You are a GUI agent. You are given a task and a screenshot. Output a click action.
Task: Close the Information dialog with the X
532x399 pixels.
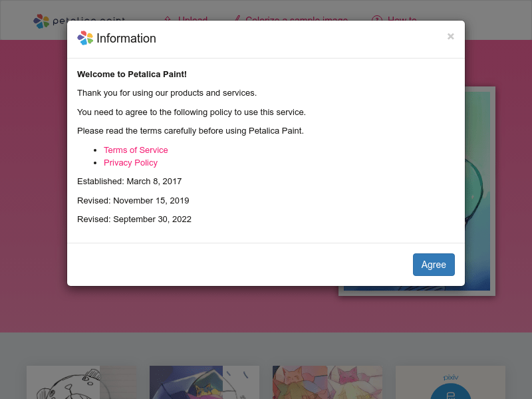pyautogui.click(x=451, y=37)
